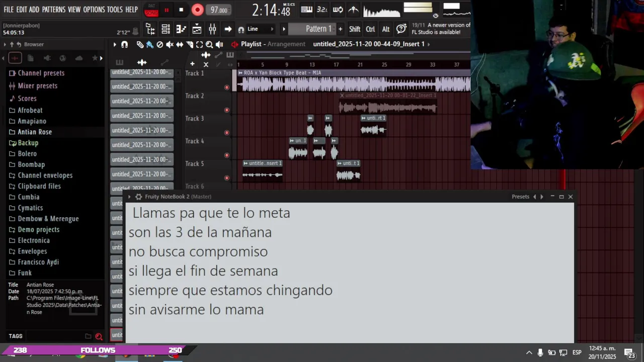
Task: Select the Mute tool in Playlist
Action: 170,44
